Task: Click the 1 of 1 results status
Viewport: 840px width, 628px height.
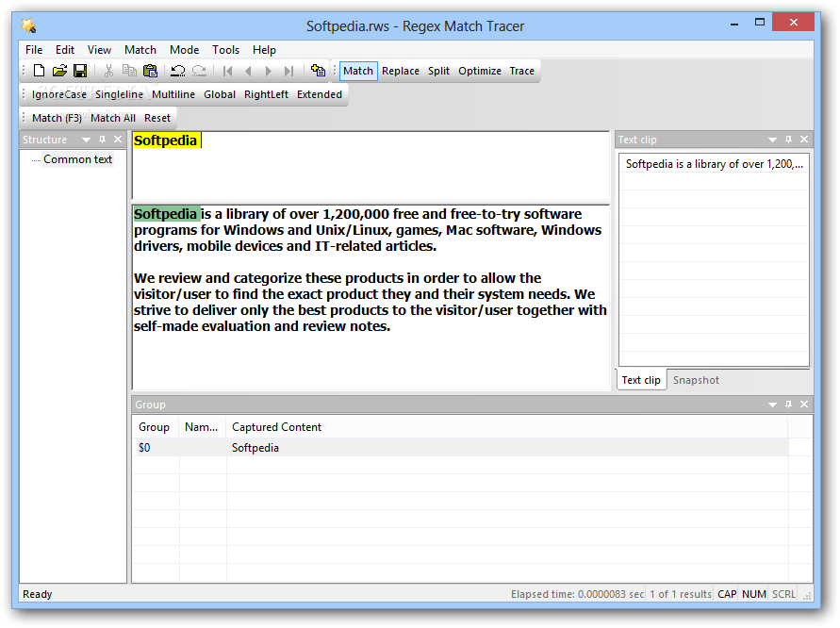Action: click(681, 594)
